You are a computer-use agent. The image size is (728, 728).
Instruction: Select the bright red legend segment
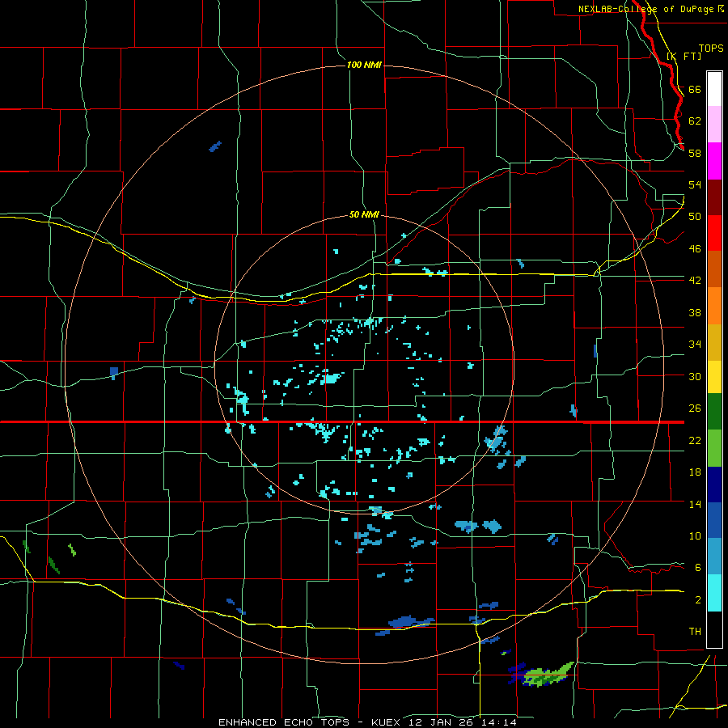click(x=714, y=233)
